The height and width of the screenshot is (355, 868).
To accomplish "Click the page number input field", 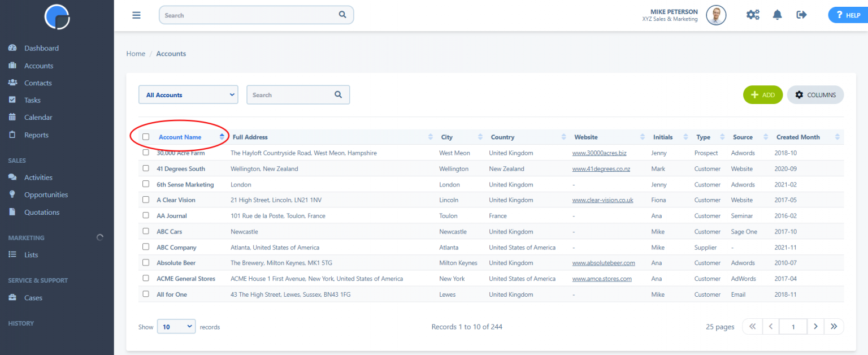I will [793, 326].
